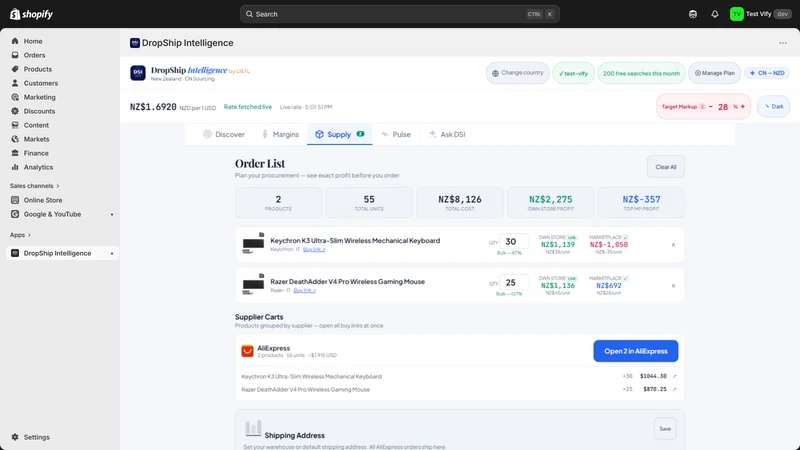Click Rate fetched live status text

(247, 107)
